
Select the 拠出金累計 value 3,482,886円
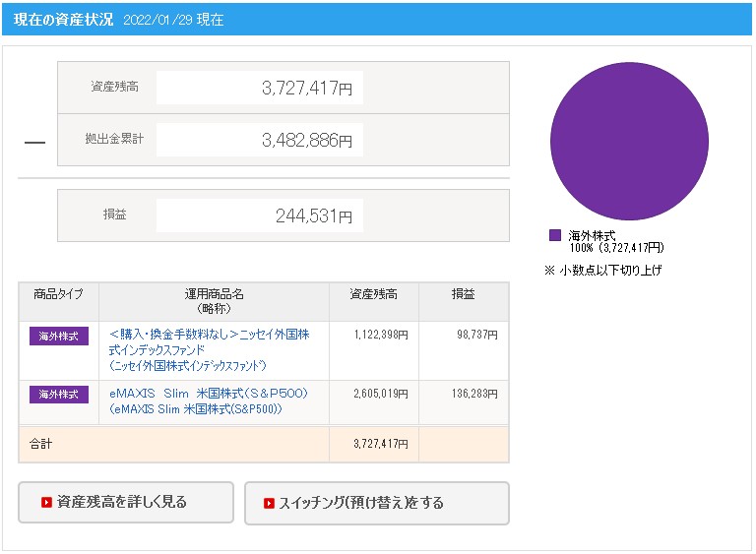pos(307,140)
